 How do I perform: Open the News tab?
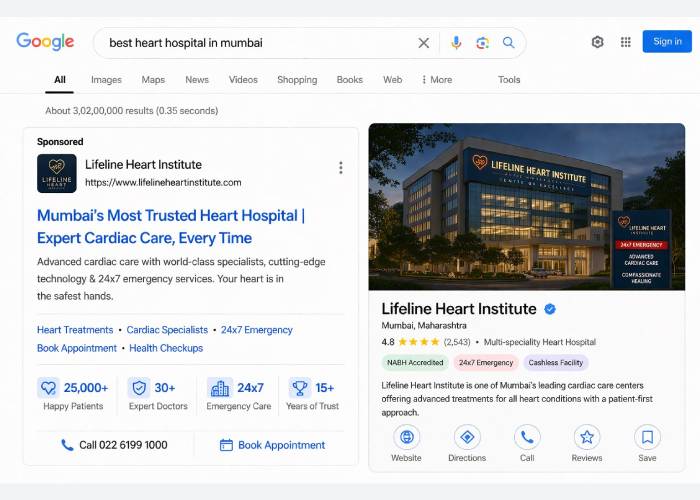pos(197,80)
